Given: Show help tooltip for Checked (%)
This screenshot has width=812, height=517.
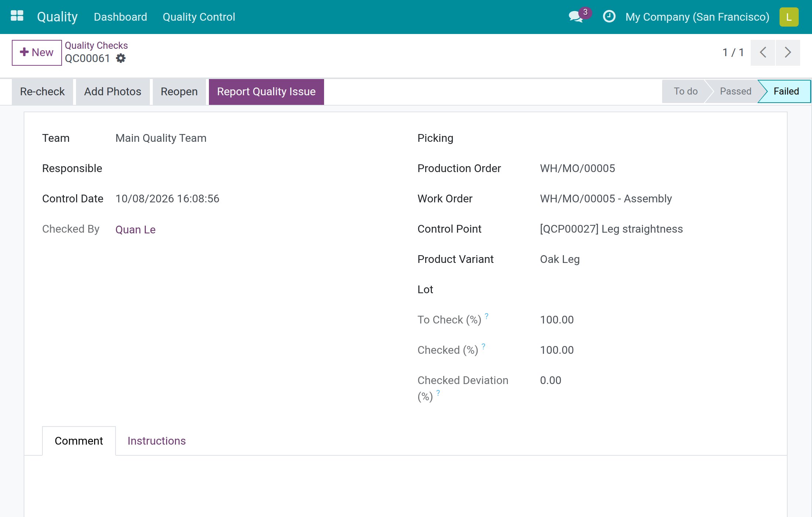Looking at the screenshot, I should (x=483, y=346).
